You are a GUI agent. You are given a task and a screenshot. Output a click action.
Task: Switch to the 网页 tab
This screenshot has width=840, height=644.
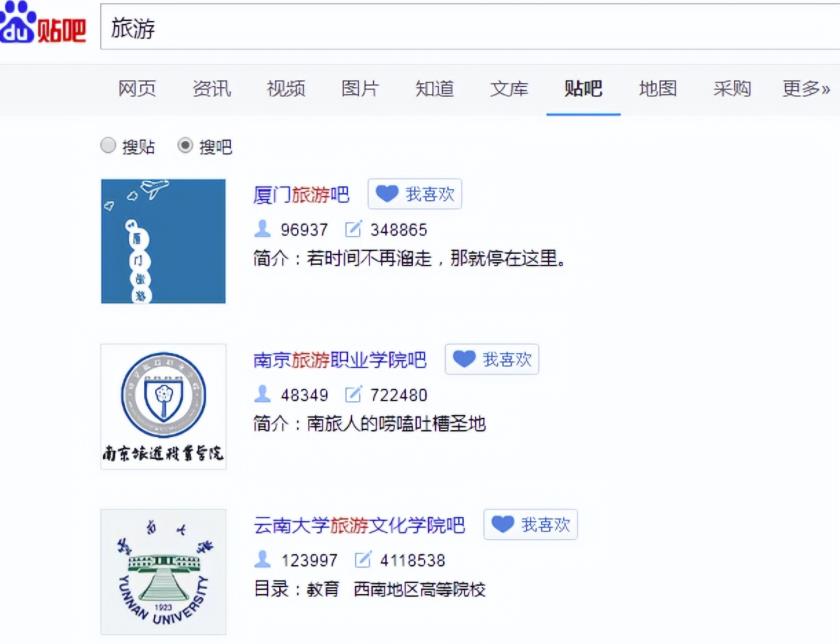tap(137, 89)
